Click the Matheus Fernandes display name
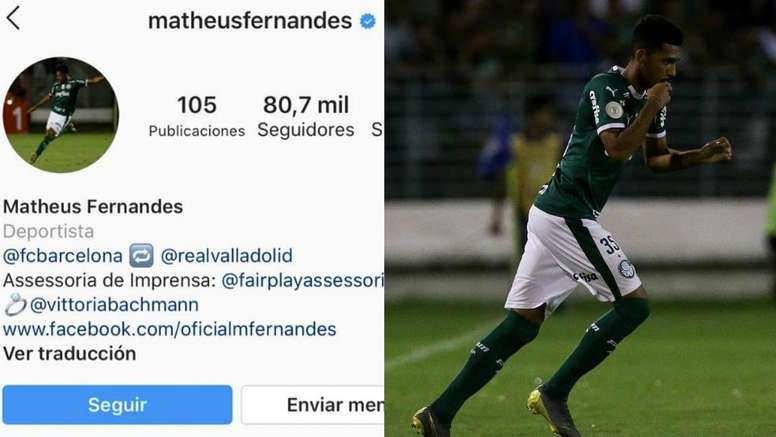Viewport: 776px width, 437px height. pyautogui.click(x=93, y=206)
